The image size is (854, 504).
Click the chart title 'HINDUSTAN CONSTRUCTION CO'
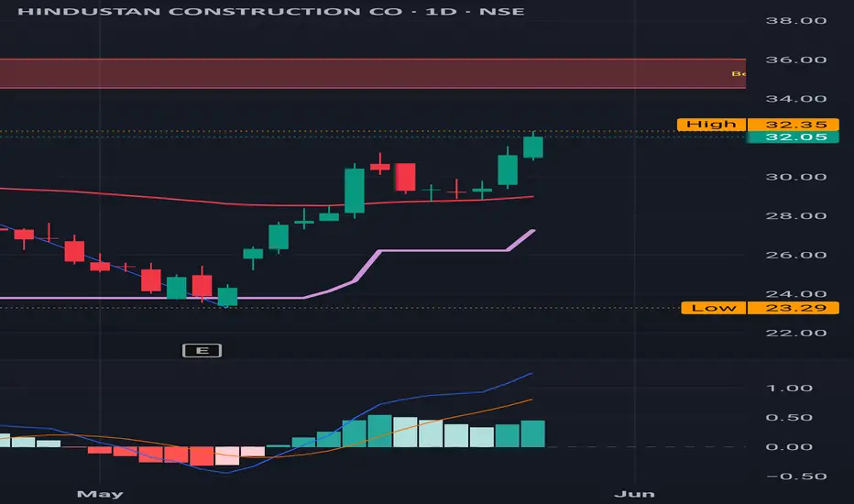coord(209,11)
